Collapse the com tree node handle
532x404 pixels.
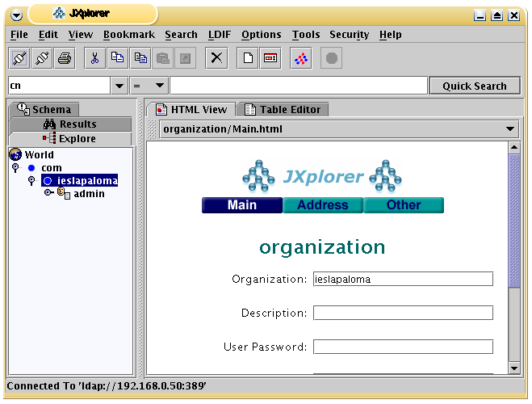[15, 168]
